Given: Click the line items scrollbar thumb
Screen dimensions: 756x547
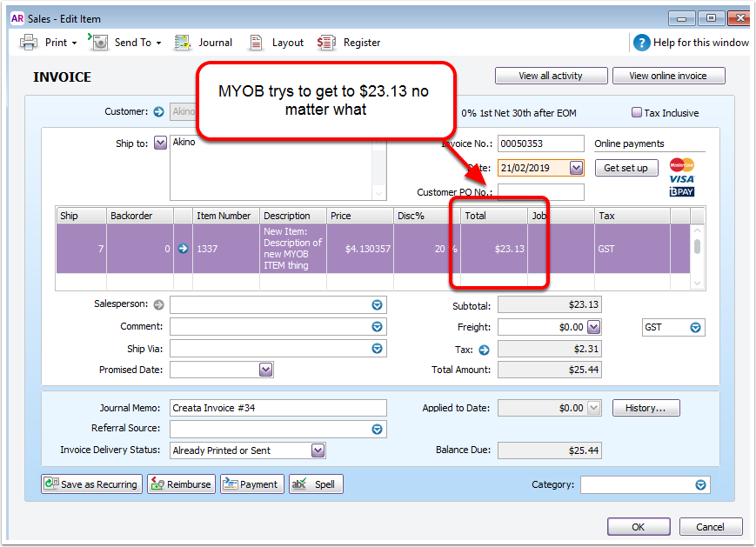Looking at the screenshot, I should 697,246.
